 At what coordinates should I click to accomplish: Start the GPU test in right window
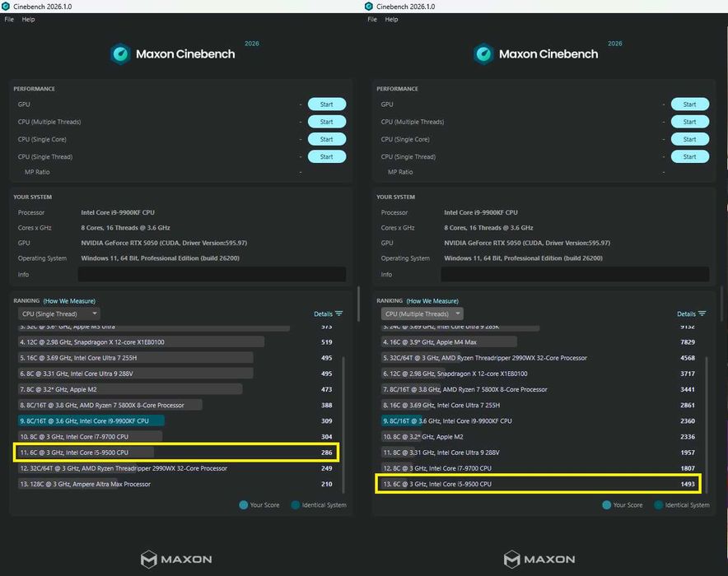pos(690,105)
